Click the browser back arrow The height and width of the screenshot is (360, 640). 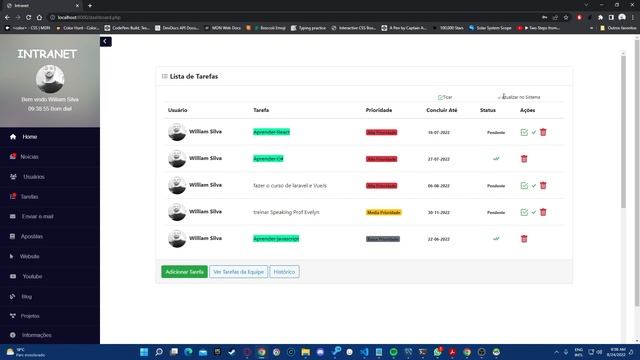click(7, 18)
